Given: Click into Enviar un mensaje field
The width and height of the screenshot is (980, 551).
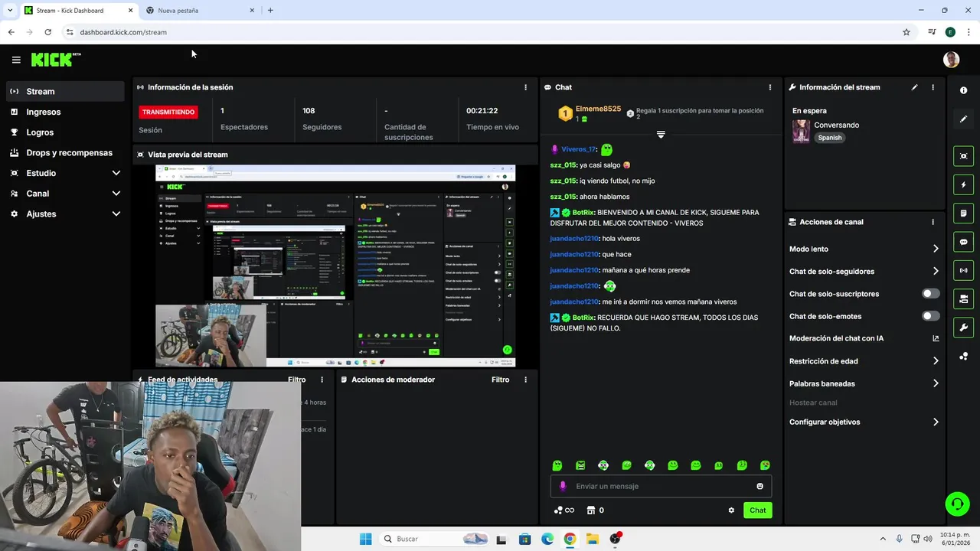Looking at the screenshot, I should [661, 486].
